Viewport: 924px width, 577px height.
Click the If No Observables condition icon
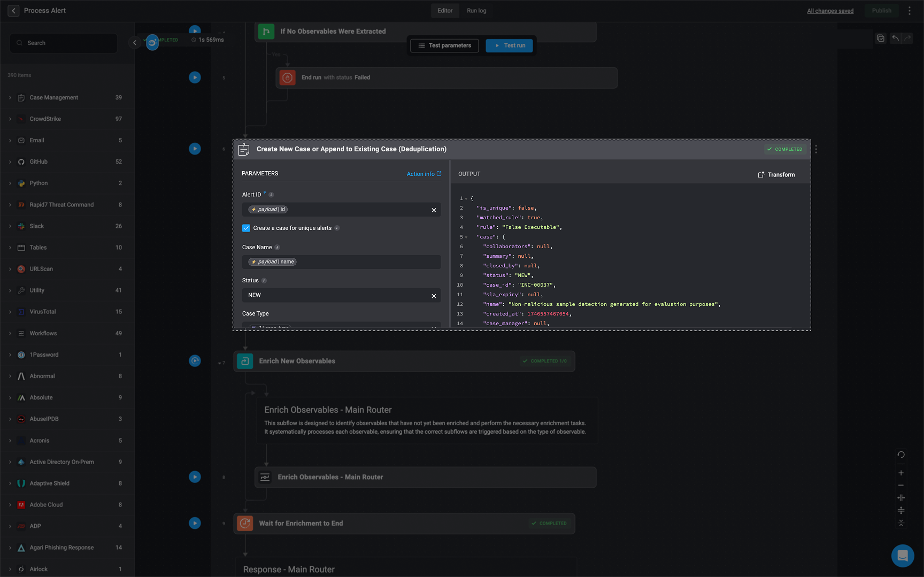pyautogui.click(x=266, y=32)
